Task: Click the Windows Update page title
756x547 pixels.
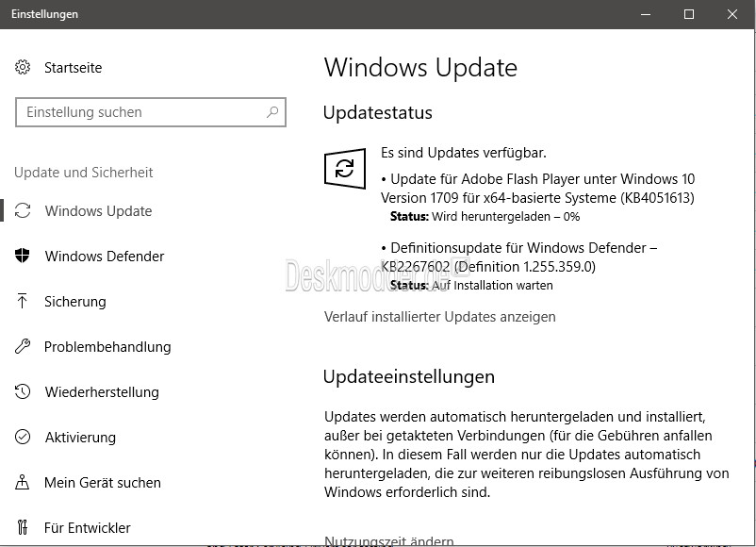Action: pyautogui.click(x=420, y=68)
